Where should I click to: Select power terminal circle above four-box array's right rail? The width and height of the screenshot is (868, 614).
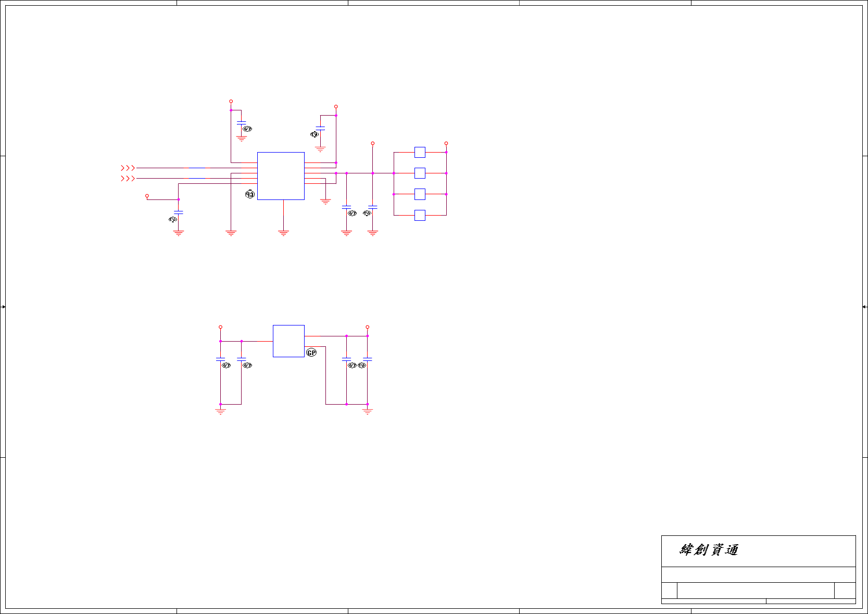446,143
